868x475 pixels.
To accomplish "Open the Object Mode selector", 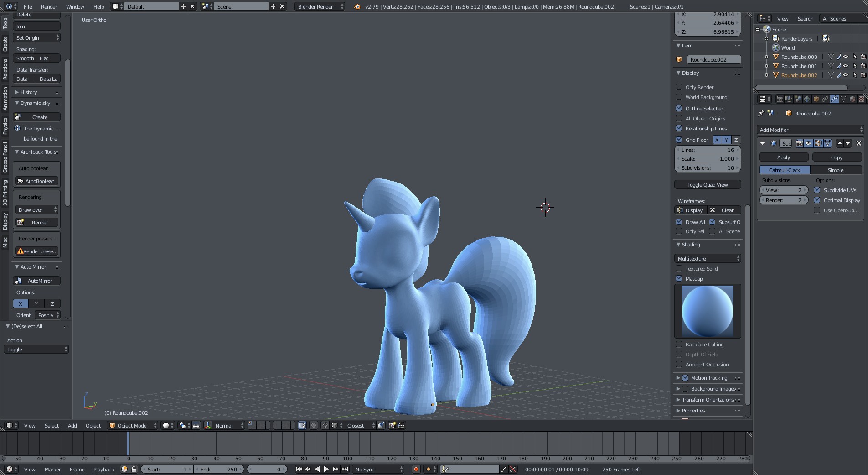I will pos(133,425).
